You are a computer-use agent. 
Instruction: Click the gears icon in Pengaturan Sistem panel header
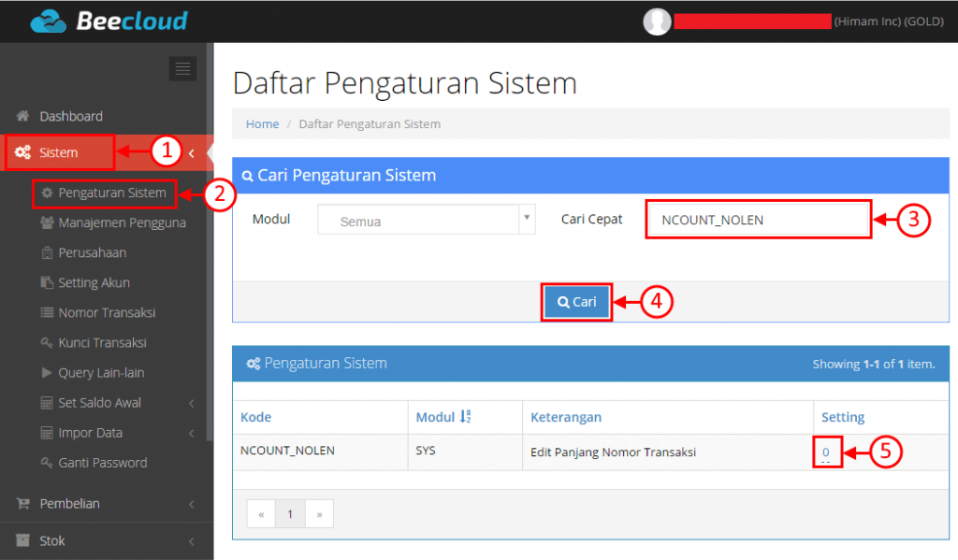[253, 364]
